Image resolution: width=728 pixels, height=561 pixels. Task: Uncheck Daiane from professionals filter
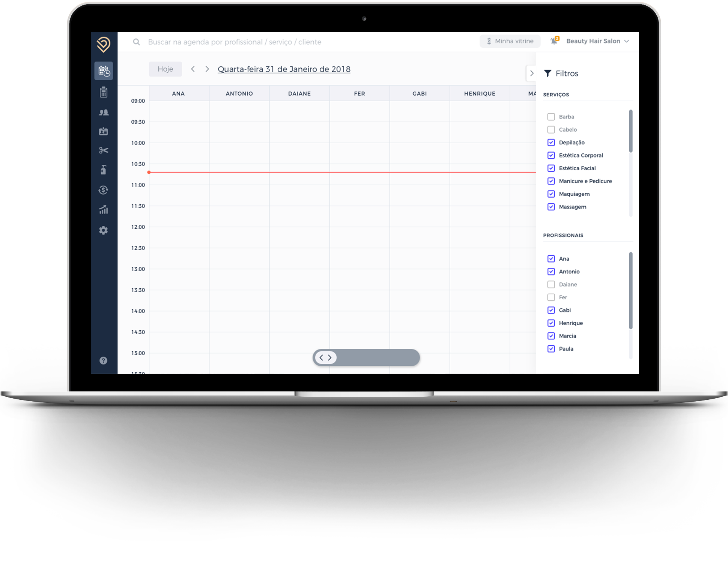click(x=551, y=284)
